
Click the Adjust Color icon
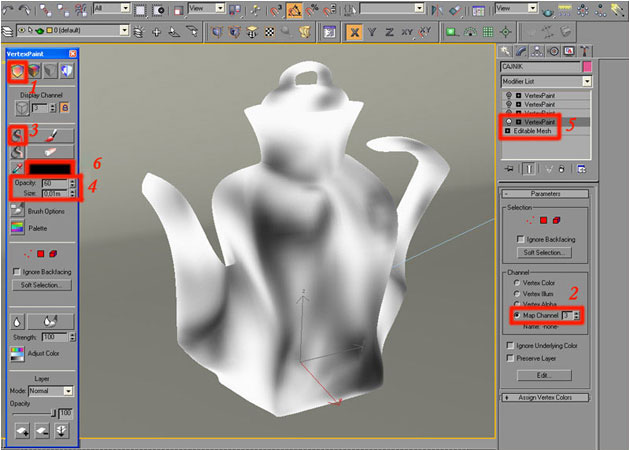click(x=18, y=353)
